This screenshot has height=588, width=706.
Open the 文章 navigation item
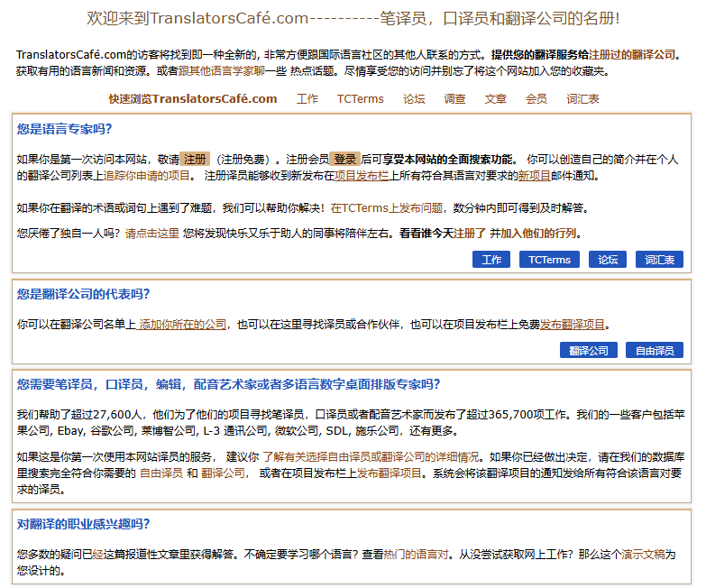click(495, 99)
